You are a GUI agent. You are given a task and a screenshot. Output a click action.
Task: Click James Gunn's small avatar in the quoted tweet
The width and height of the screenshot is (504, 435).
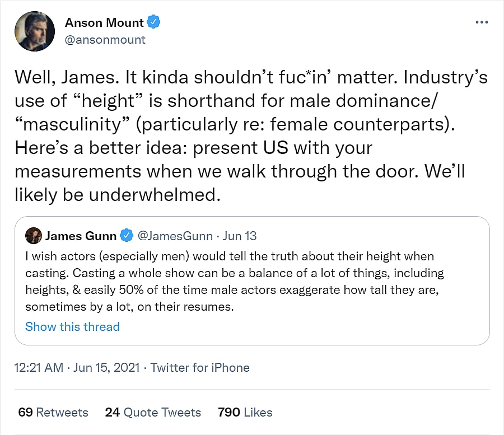pos(34,236)
